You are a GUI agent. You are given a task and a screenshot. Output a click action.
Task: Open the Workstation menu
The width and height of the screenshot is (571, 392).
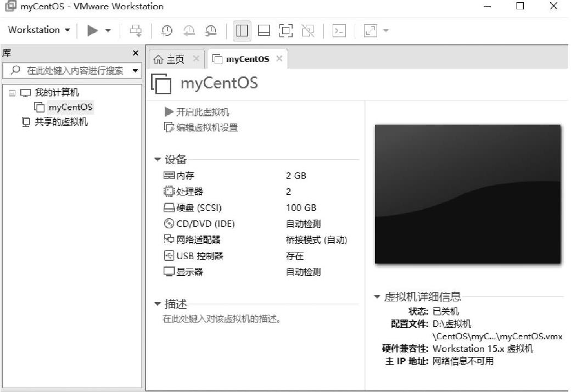(x=39, y=30)
